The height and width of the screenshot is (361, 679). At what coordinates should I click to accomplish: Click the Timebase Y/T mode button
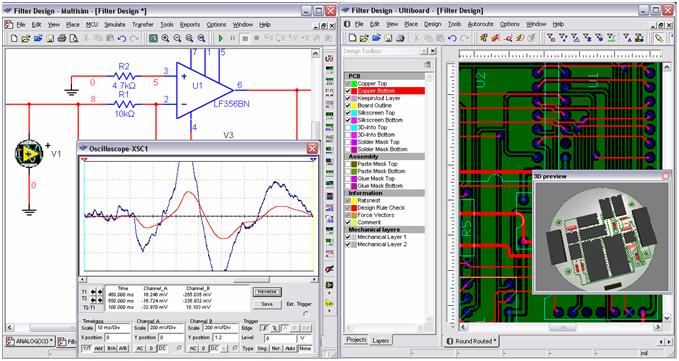tap(87, 348)
